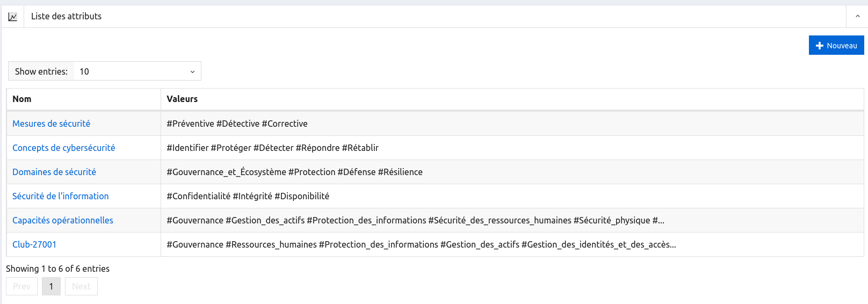Sort the table by the Valeurs column
Screen dimensions: 868x304
pyautogui.click(x=182, y=99)
